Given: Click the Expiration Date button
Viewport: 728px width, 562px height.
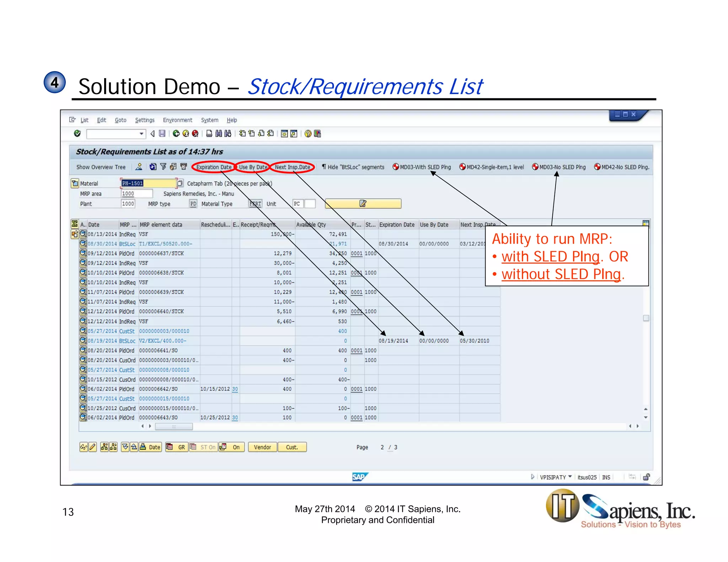Looking at the screenshot, I should click(x=214, y=167).
